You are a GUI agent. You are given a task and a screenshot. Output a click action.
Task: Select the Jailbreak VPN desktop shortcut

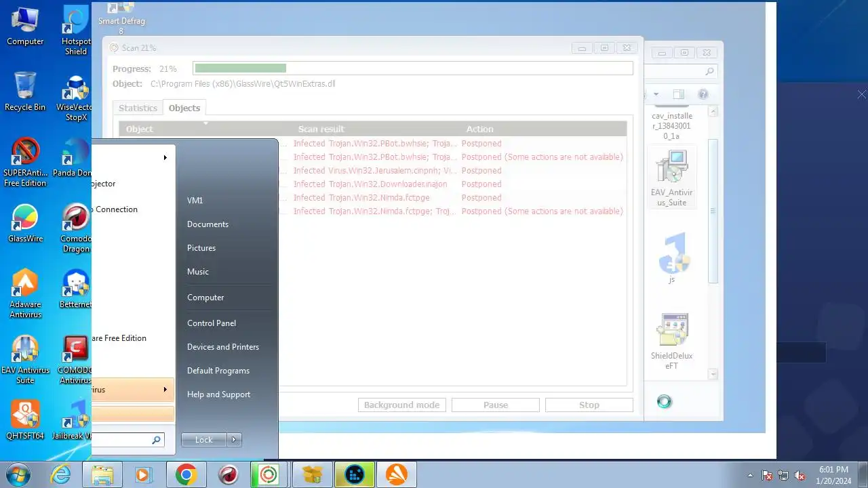click(x=73, y=421)
